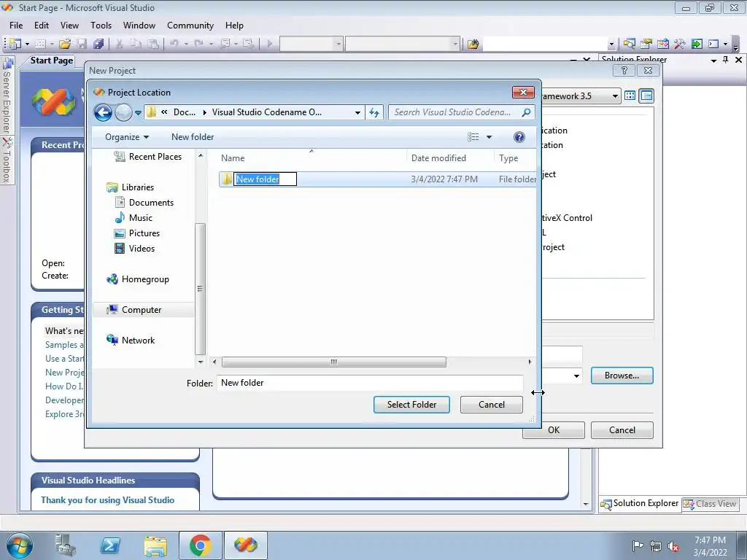This screenshot has width=747, height=560.
Task: Open the Tools menu
Action: pyautogui.click(x=101, y=26)
